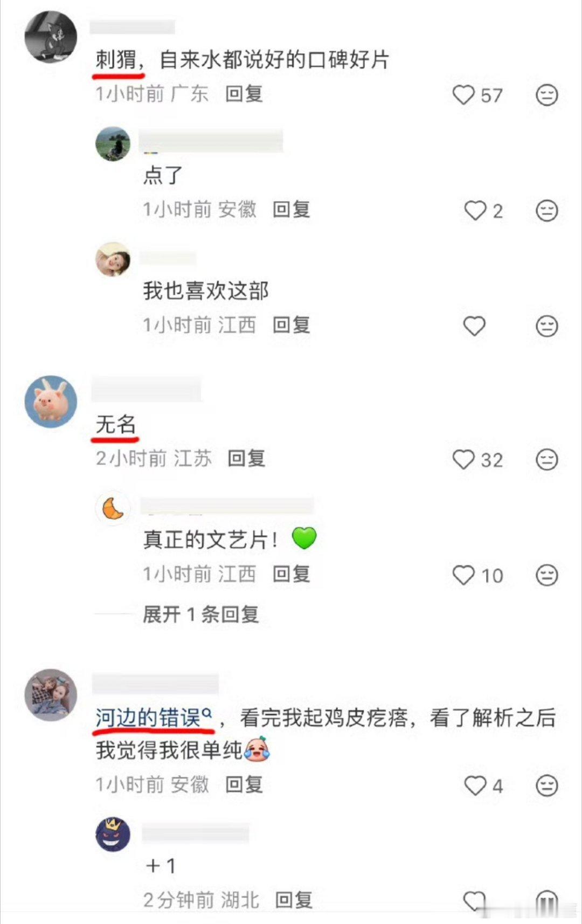Reply to the 无名 comment via 回复
The width and height of the screenshot is (582, 924).
tap(246, 458)
